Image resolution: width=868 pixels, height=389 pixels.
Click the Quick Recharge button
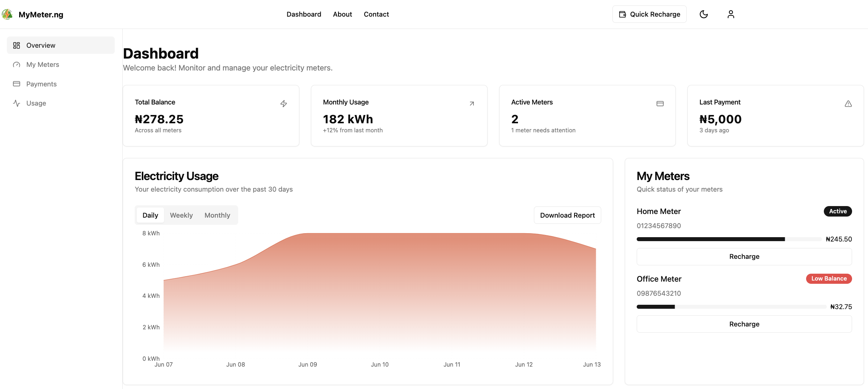click(649, 14)
